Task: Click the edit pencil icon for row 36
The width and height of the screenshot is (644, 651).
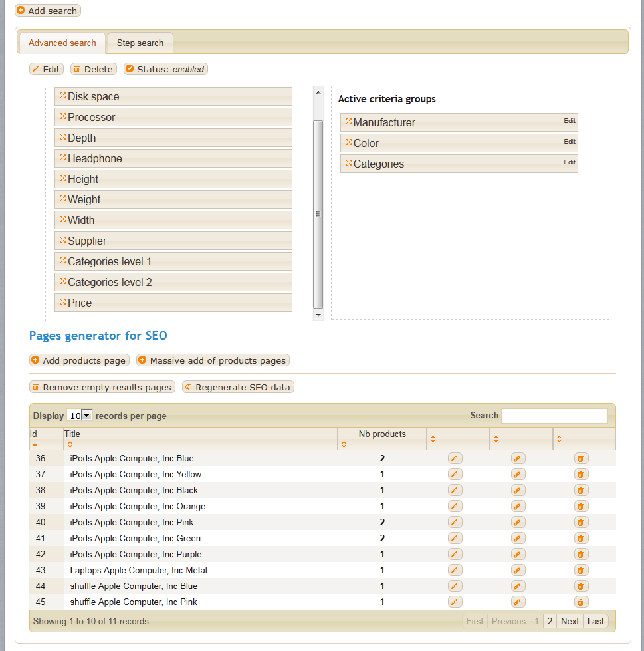Action: 455,458
